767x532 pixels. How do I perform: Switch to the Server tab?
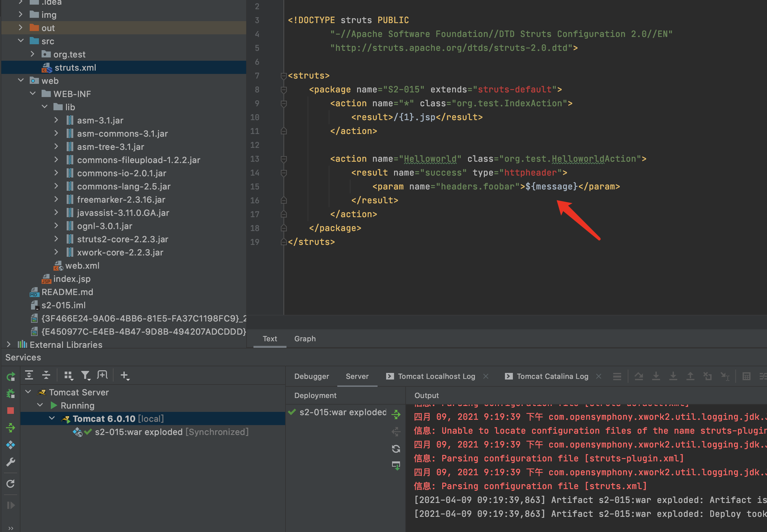[x=357, y=376]
